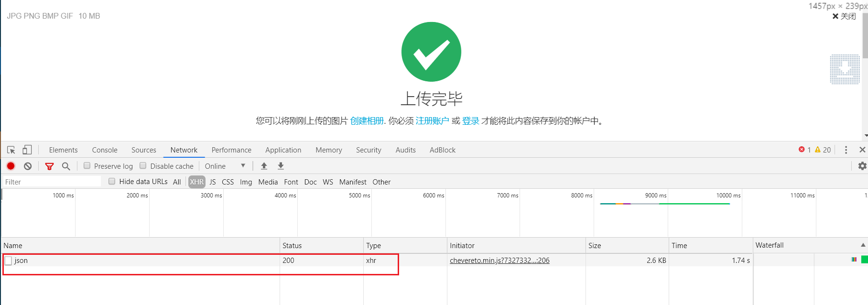Open network settings gear icon
Image resolution: width=868 pixels, height=305 pixels.
click(x=862, y=166)
